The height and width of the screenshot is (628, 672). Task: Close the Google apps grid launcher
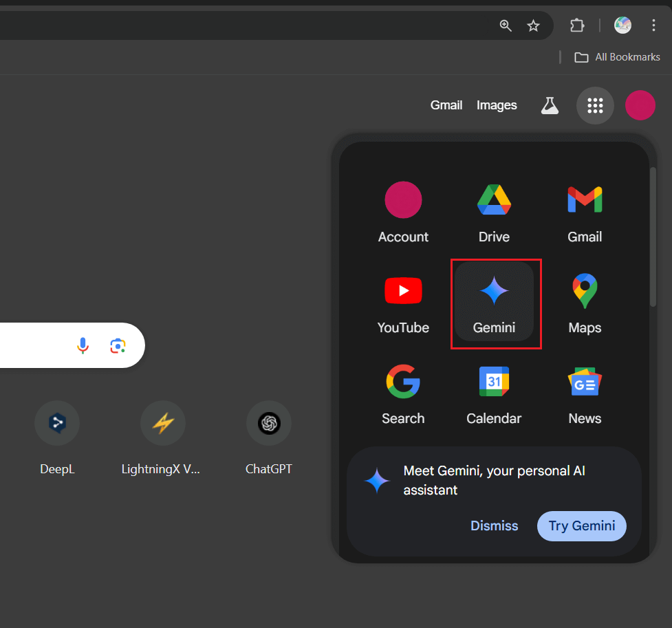[595, 105]
